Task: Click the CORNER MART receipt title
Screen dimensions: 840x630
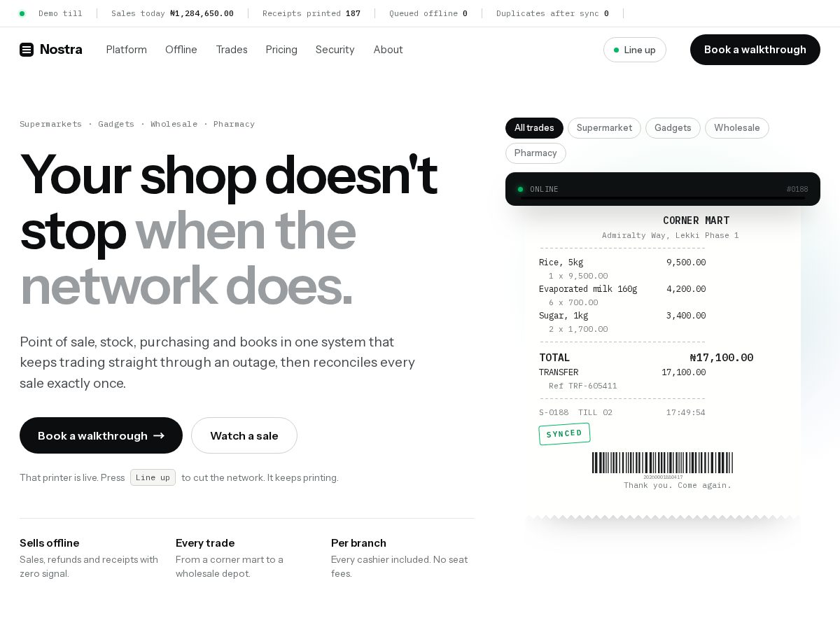Action: (696, 220)
